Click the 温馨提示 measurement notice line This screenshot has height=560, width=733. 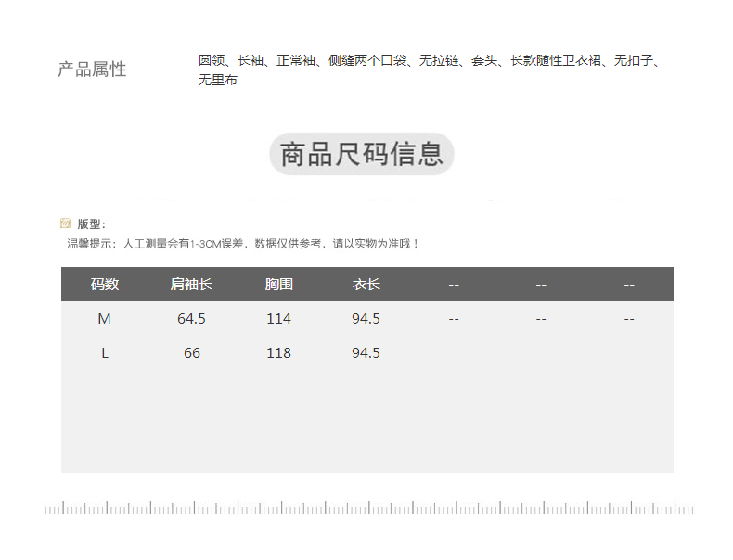[243, 243]
